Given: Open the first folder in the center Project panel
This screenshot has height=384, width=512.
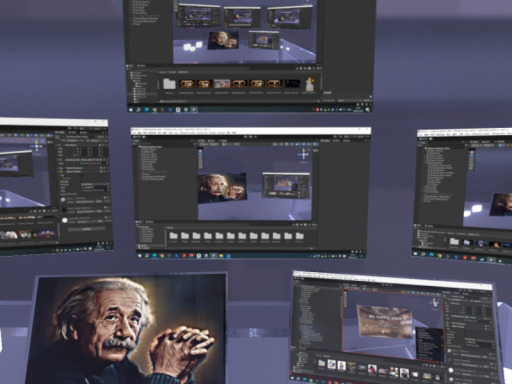Looking at the screenshot, I should (173, 236).
